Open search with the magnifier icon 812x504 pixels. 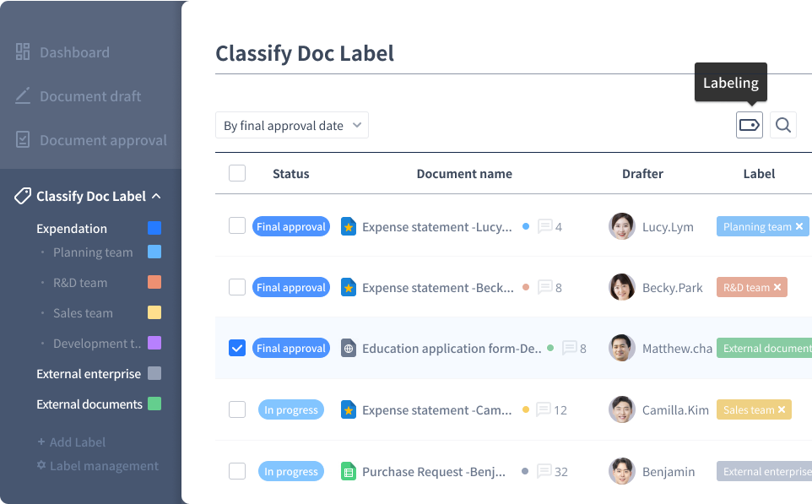pyautogui.click(x=782, y=125)
